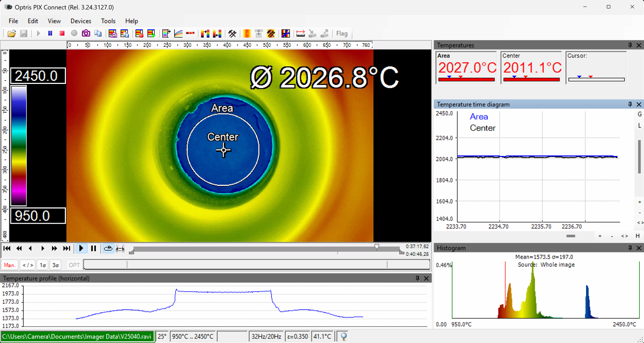Close the Temperature profile (horizontal) panel

click(426, 279)
